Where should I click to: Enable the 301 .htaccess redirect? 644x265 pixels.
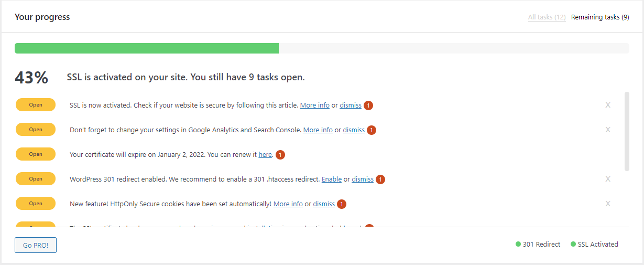[332, 179]
